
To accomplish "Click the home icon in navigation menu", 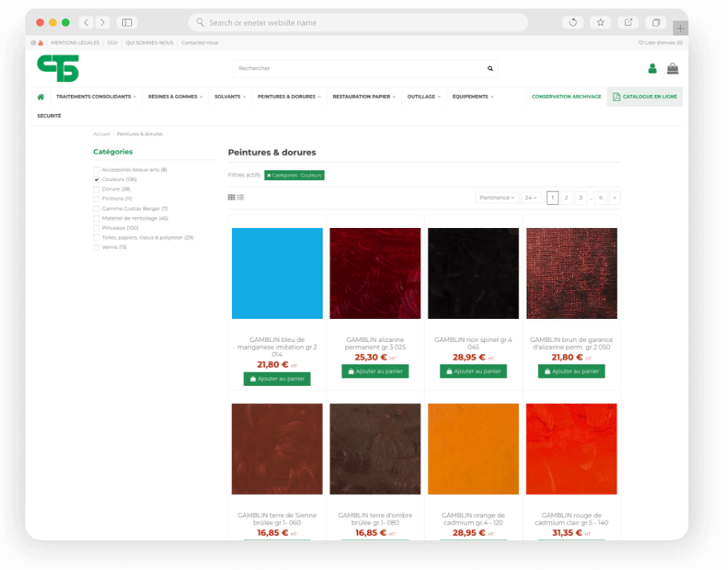I will pos(41,97).
